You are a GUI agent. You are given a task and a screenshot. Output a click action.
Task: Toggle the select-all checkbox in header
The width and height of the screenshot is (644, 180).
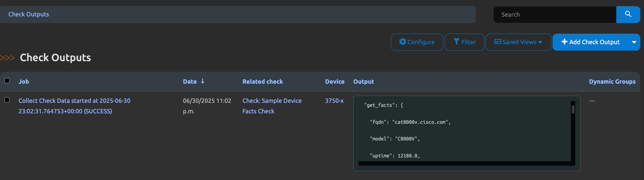(7, 81)
